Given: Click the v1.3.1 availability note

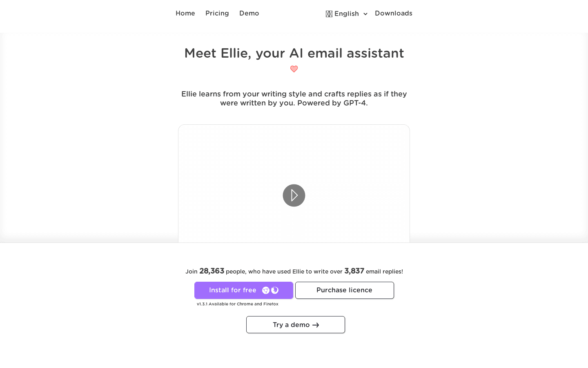Looking at the screenshot, I should pos(238,304).
